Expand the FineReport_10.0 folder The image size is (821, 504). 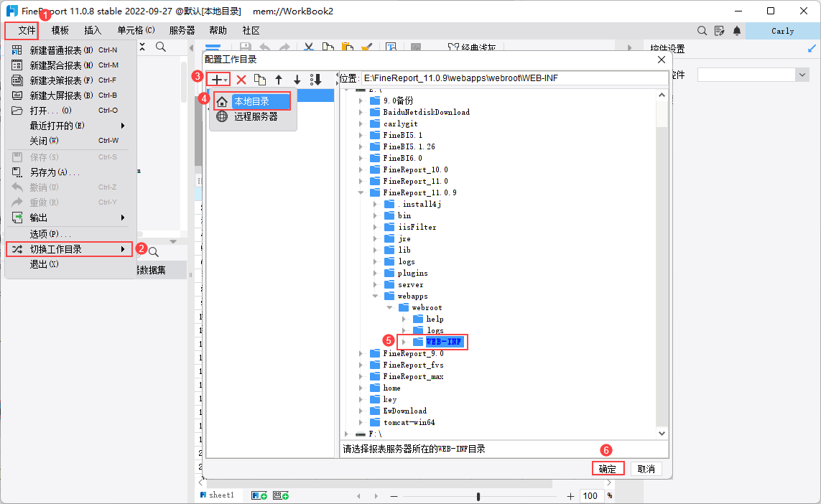(x=361, y=169)
